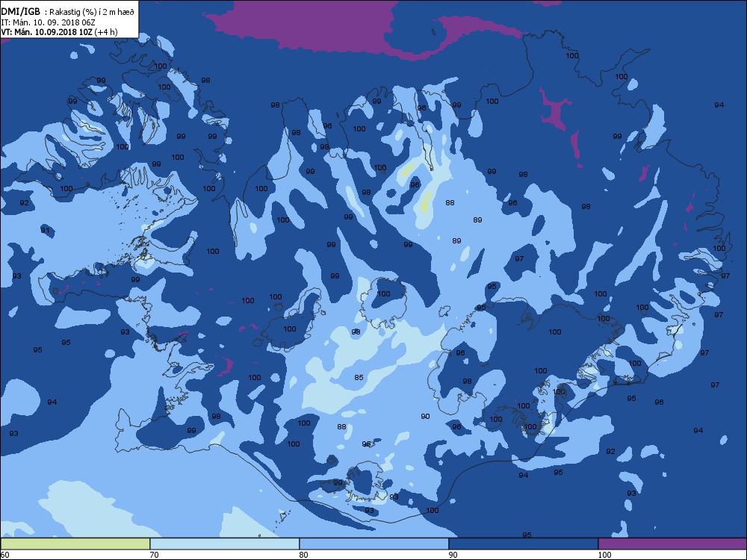The image size is (747, 560).
Task: Click the '91' humidity value on the map
Action: click(x=45, y=231)
